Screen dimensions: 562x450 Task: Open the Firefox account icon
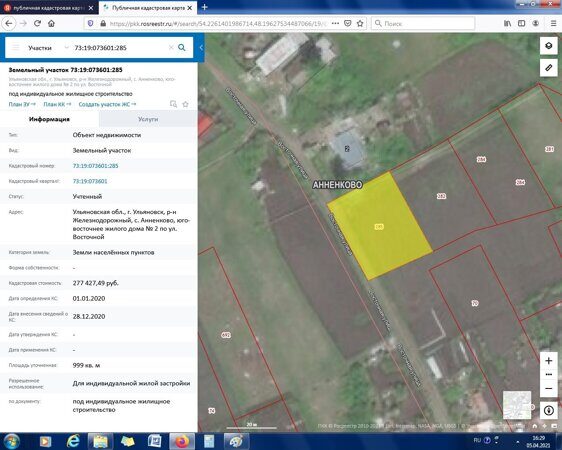pyautogui.click(x=535, y=23)
